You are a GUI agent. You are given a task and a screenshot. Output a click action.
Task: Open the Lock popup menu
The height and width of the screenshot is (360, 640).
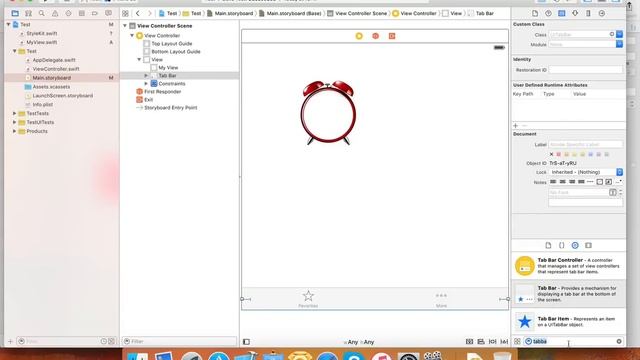click(x=586, y=172)
